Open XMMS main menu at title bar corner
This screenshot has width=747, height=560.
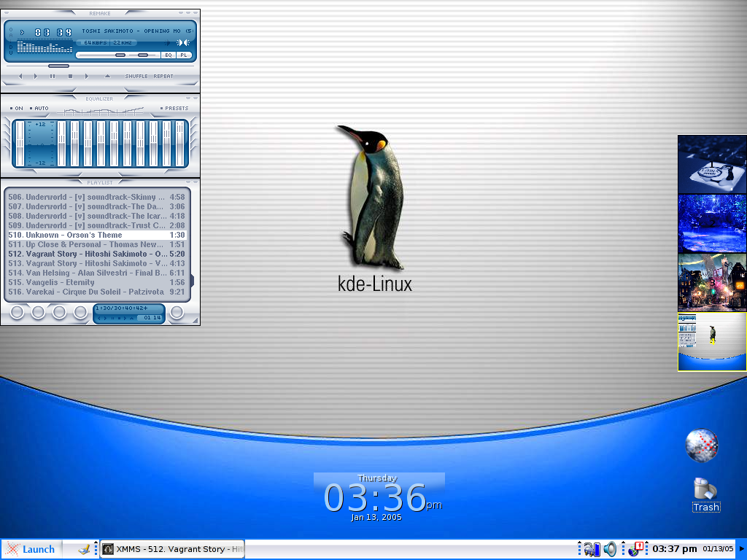click(x=6, y=13)
